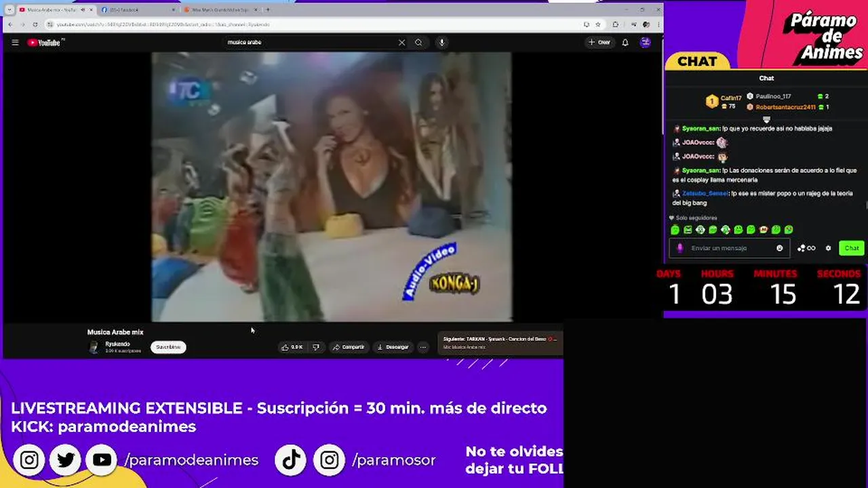Open the tab search dropdown arrow
The height and width of the screenshot is (488, 868).
point(9,9)
